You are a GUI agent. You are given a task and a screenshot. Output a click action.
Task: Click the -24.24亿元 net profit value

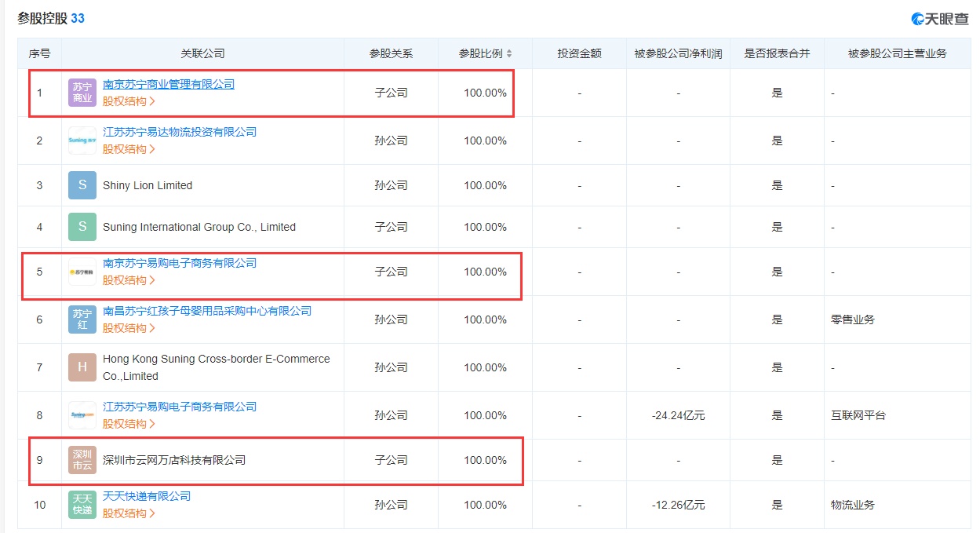coord(678,415)
